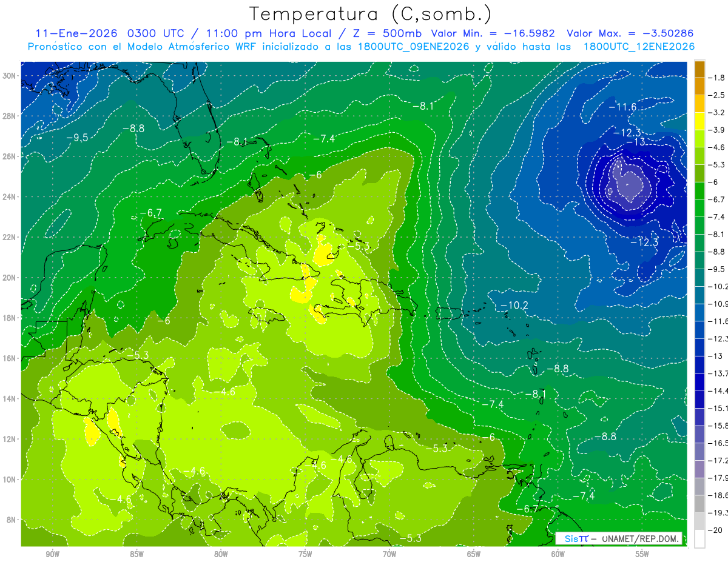
Task: Click the yellow swatch between -3.2 and -3.9
Action: point(699,121)
